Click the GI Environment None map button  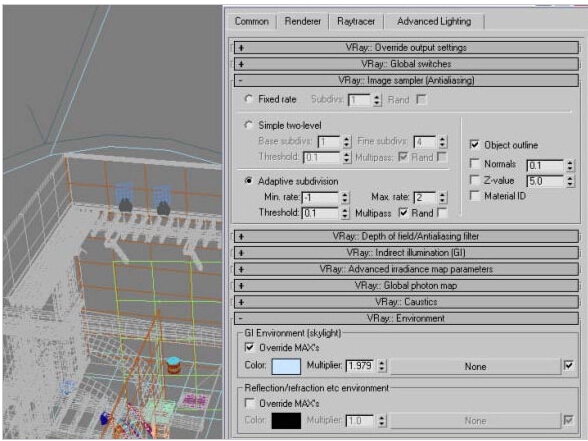pos(476,366)
